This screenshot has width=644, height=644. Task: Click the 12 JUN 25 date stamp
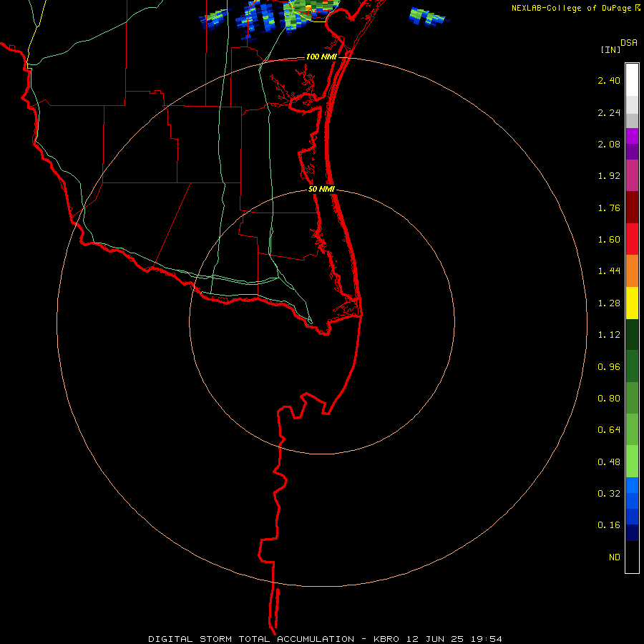[435, 639]
